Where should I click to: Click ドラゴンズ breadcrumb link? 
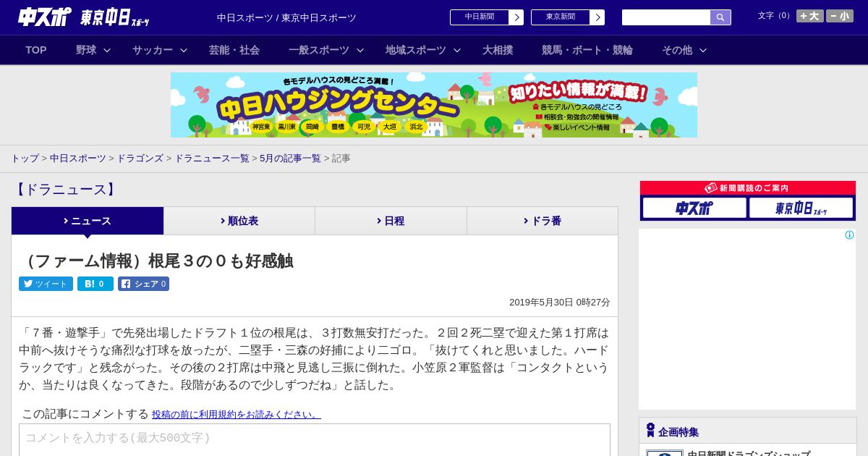[140, 159]
